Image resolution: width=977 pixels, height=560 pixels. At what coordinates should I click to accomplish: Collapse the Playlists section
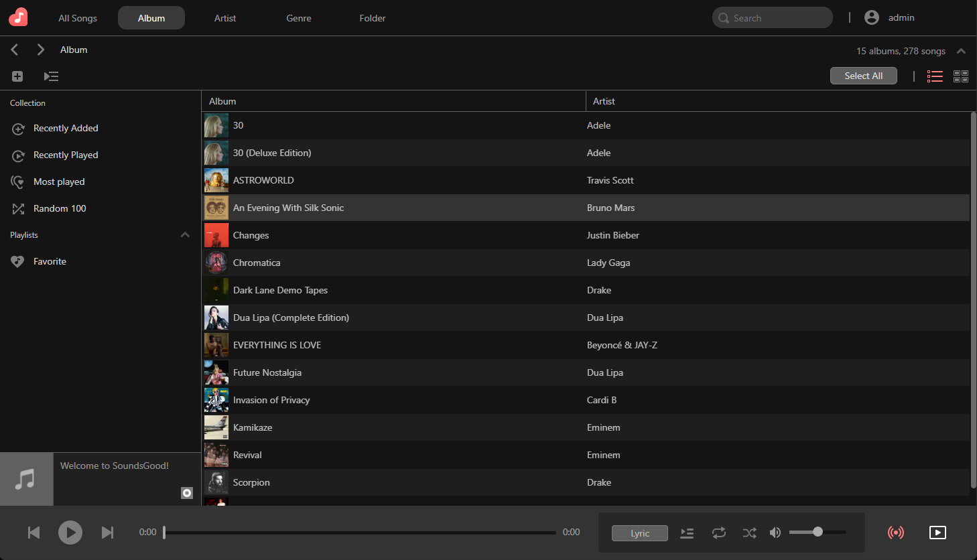pyautogui.click(x=185, y=235)
